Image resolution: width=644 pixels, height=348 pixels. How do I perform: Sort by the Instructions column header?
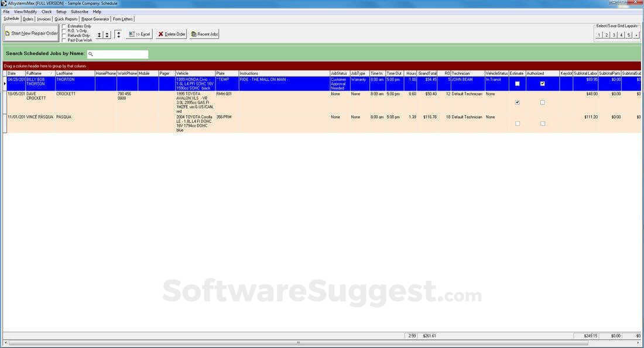click(284, 74)
